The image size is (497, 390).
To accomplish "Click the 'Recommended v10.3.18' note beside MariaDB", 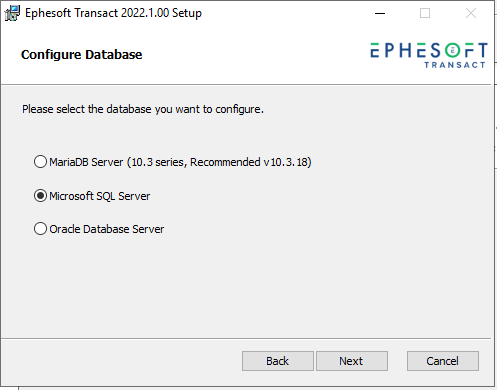I will (250, 162).
